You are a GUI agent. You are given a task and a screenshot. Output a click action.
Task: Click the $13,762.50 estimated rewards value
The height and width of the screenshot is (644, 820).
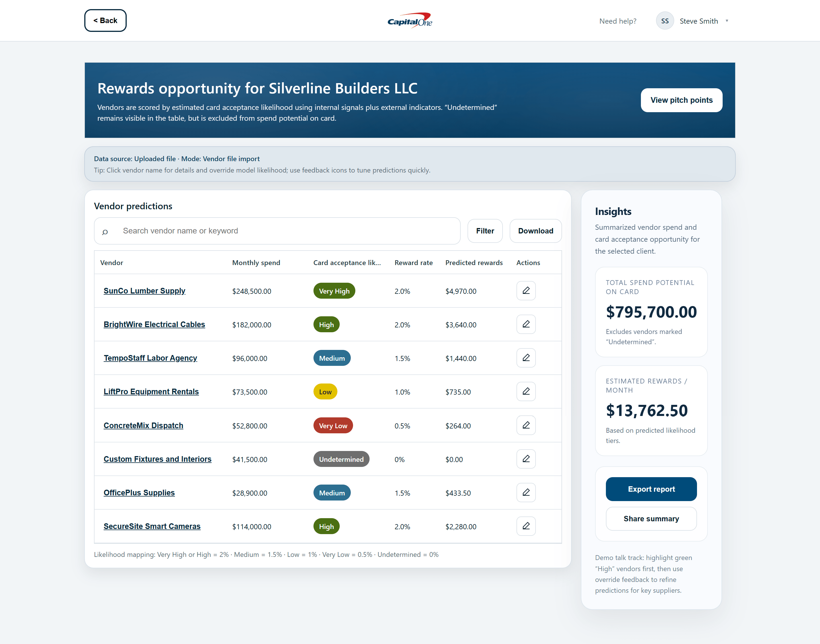coord(647,410)
